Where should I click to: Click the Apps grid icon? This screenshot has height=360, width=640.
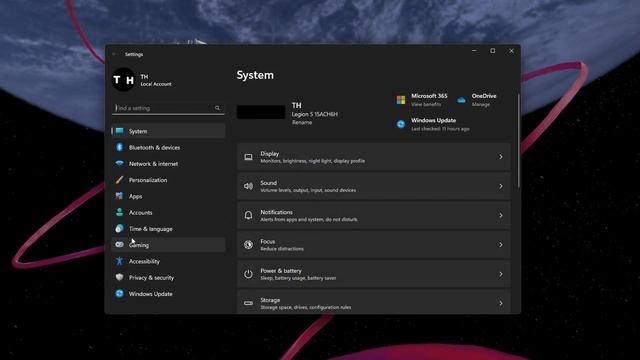(x=120, y=196)
